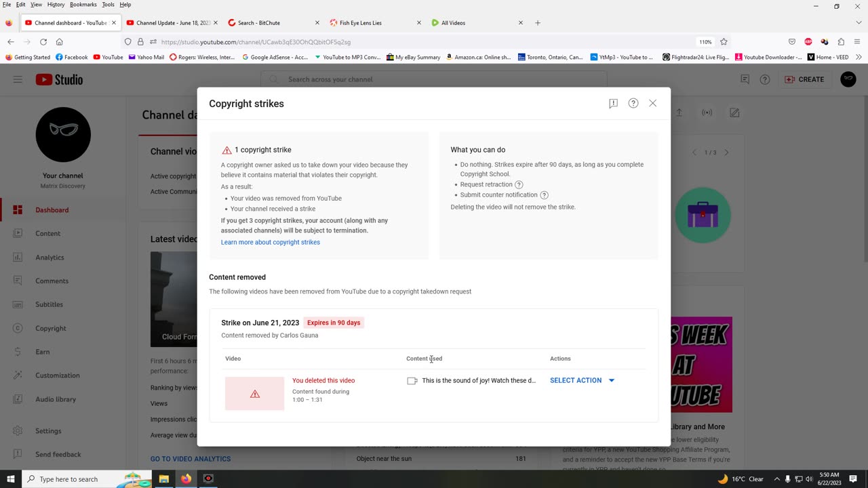Image resolution: width=868 pixels, height=488 pixels.
Task: Click the YouTube Studio logo
Action: (59, 79)
